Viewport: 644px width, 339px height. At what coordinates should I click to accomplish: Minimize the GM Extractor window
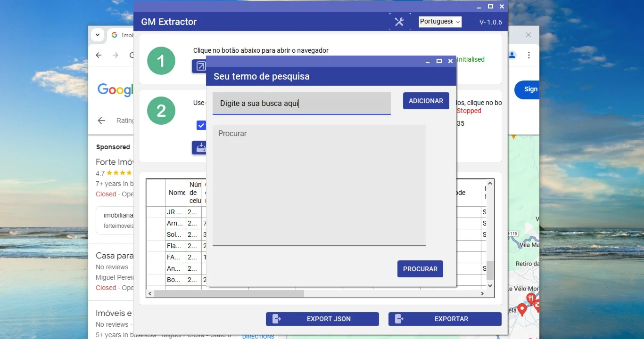[x=479, y=7]
